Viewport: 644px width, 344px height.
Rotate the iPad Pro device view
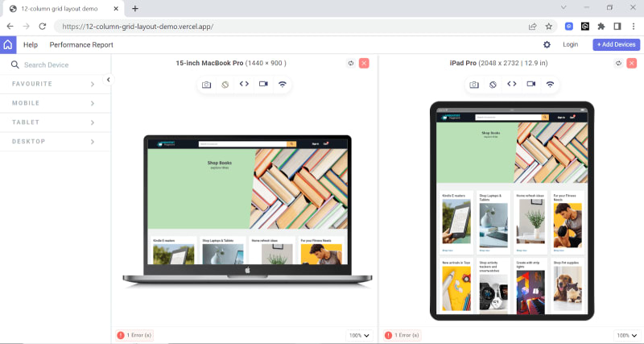(493, 85)
